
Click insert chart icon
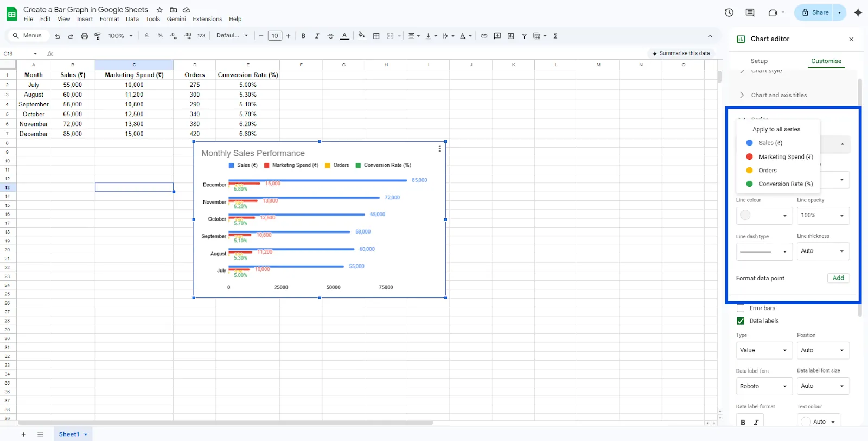click(510, 36)
